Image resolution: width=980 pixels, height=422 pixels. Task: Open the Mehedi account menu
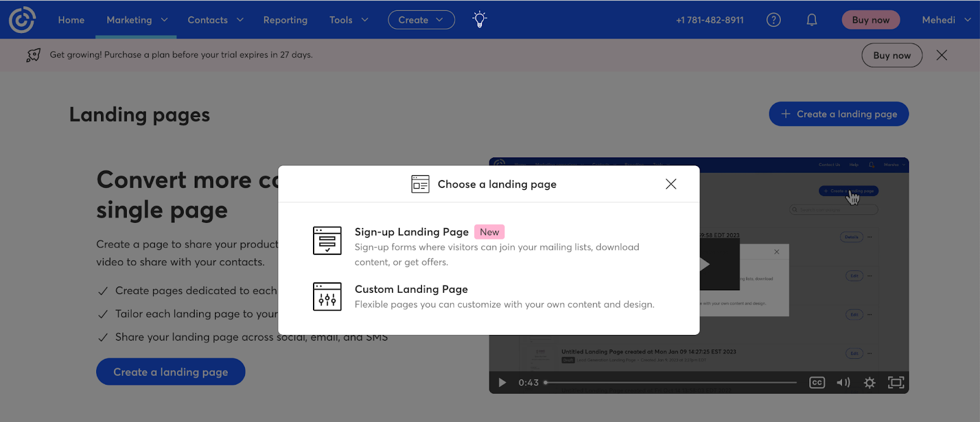click(x=946, y=20)
